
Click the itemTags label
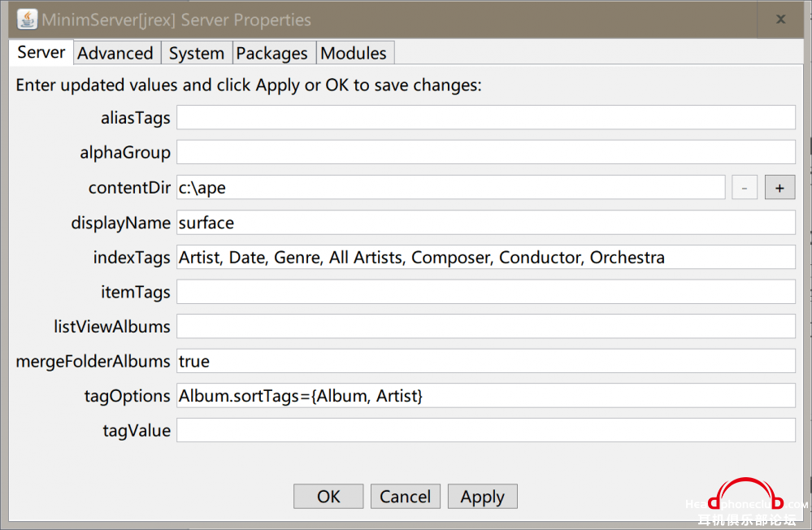[136, 292]
